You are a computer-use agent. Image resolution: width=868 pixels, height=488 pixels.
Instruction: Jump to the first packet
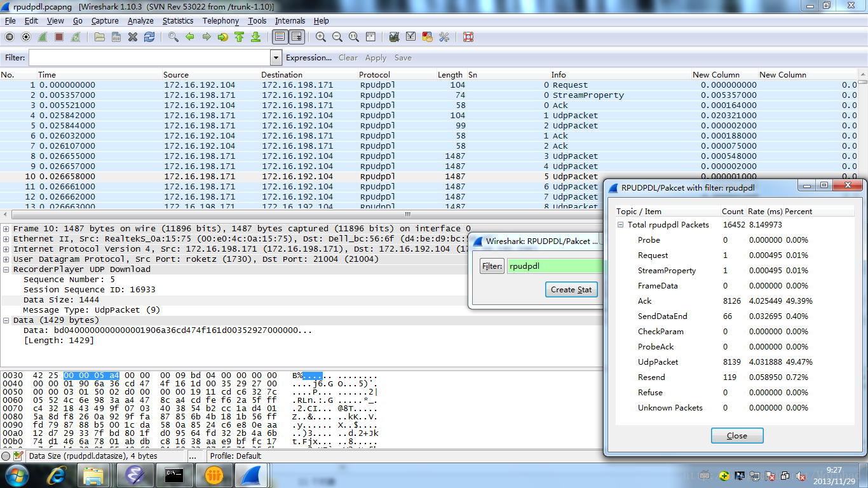(x=240, y=37)
